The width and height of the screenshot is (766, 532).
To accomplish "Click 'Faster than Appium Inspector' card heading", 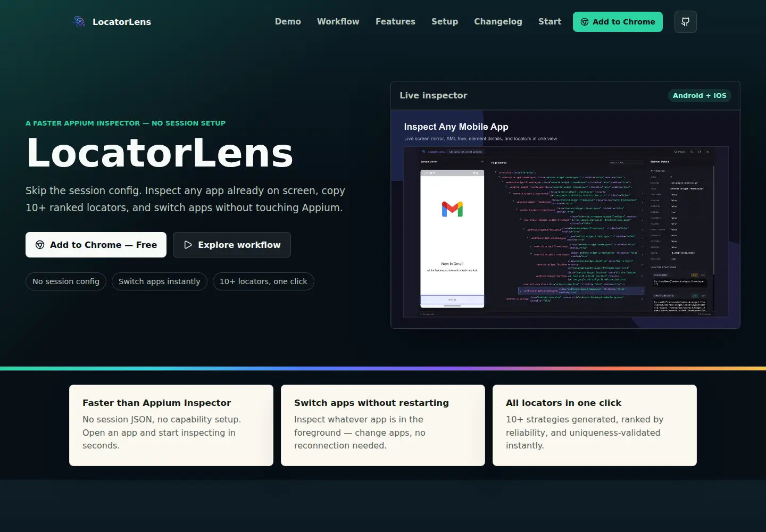I will [157, 403].
